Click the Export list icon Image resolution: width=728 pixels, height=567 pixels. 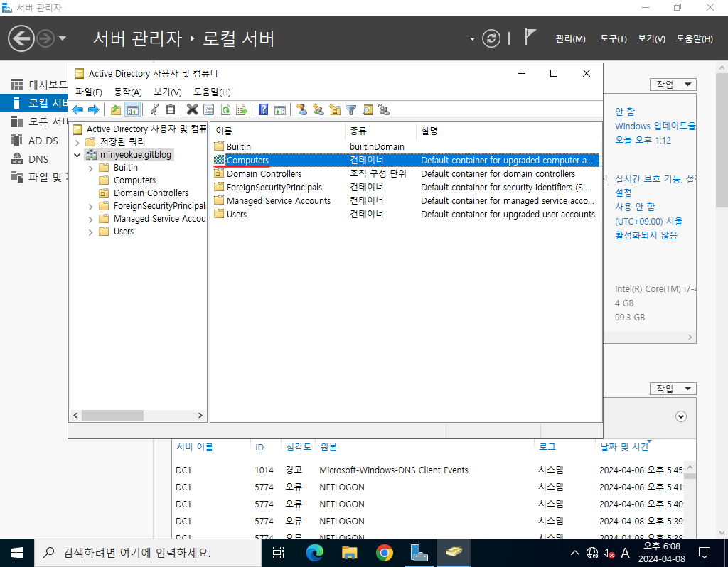[x=242, y=110]
